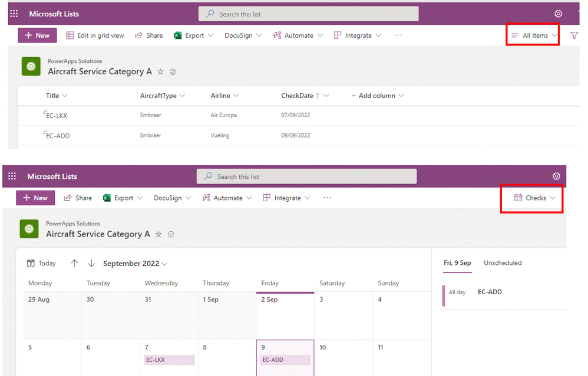Image resolution: width=588 pixels, height=376 pixels.
Task: Open Airline column header menu
Action: point(224,95)
